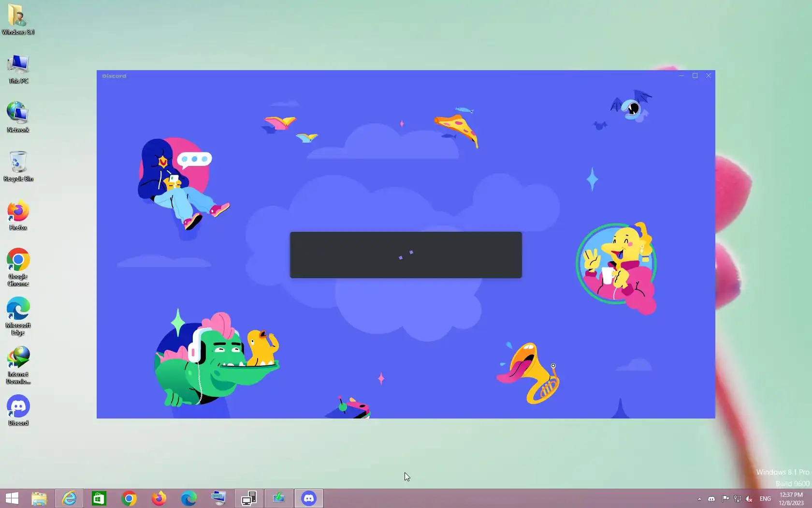The image size is (812, 508).
Task: Launch the Microsoft Edge desktop shortcut
Action: click(18, 316)
